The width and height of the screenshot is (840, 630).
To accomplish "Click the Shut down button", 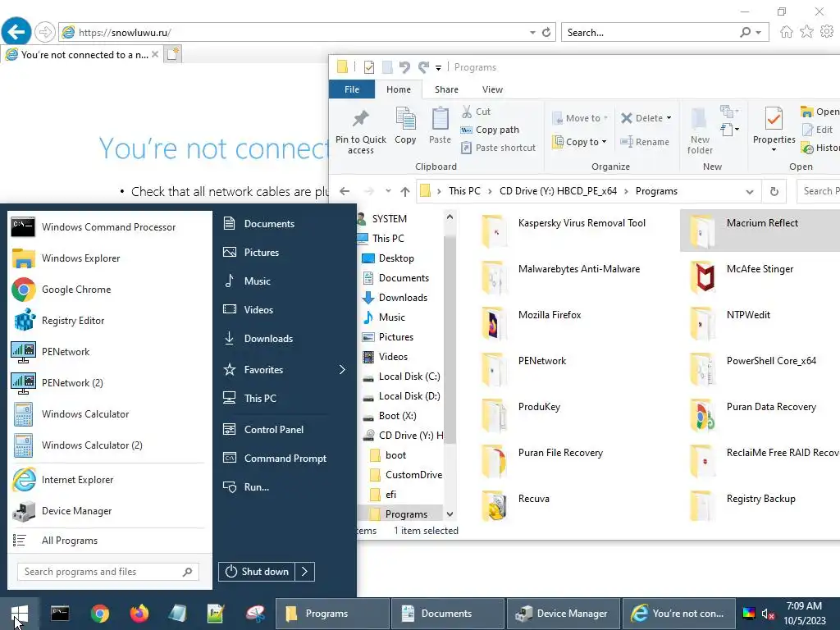I will tap(257, 572).
